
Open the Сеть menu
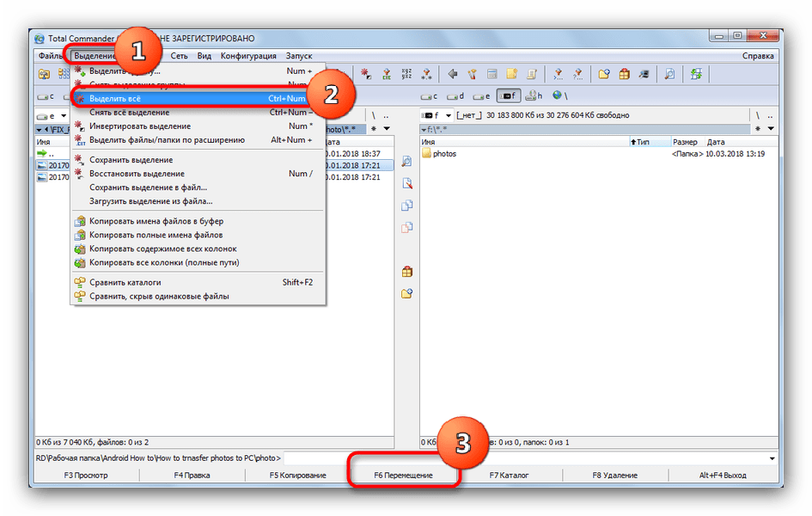[x=180, y=55]
